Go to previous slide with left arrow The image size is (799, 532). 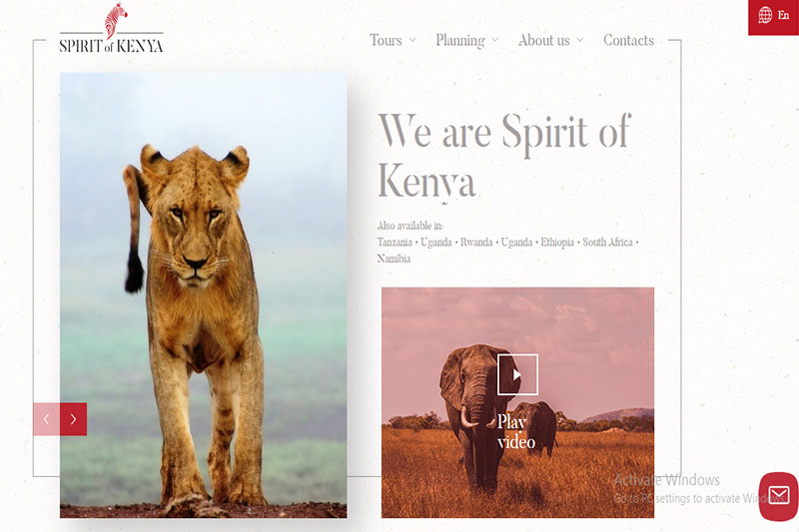pyautogui.click(x=46, y=419)
